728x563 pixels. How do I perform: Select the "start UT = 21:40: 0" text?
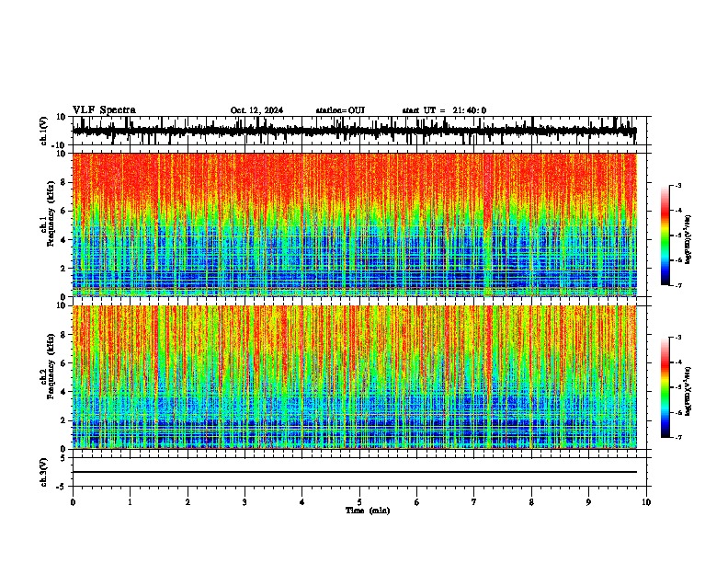click(444, 110)
